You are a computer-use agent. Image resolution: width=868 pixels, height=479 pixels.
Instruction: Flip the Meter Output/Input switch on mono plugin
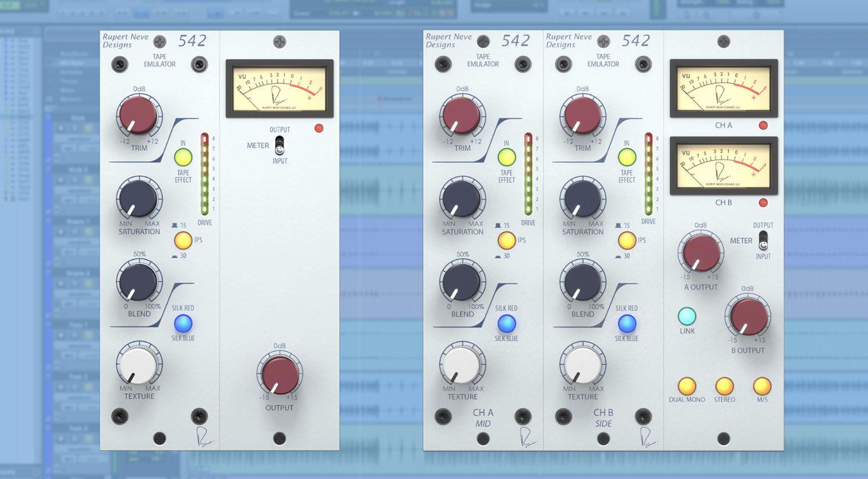coord(280,145)
